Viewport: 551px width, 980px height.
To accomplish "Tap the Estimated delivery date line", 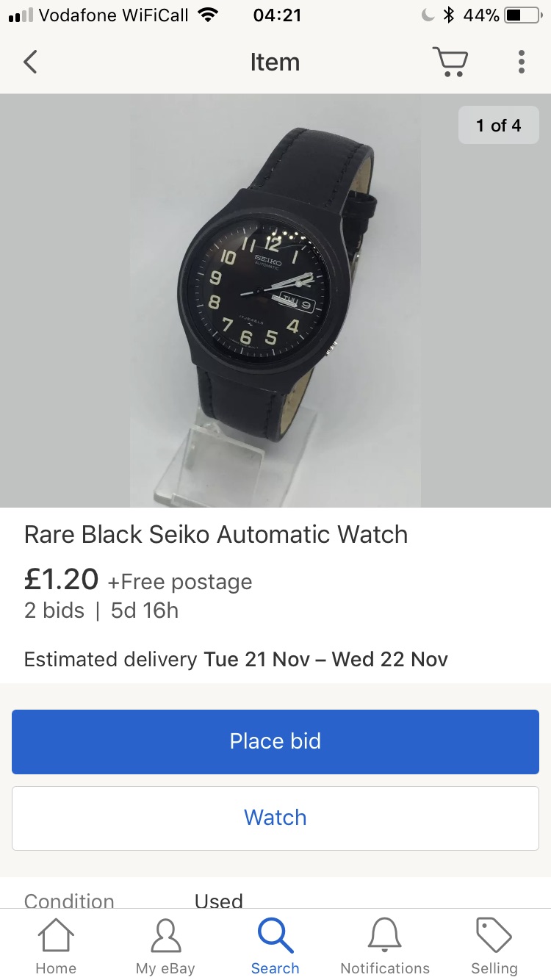I will click(236, 659).
